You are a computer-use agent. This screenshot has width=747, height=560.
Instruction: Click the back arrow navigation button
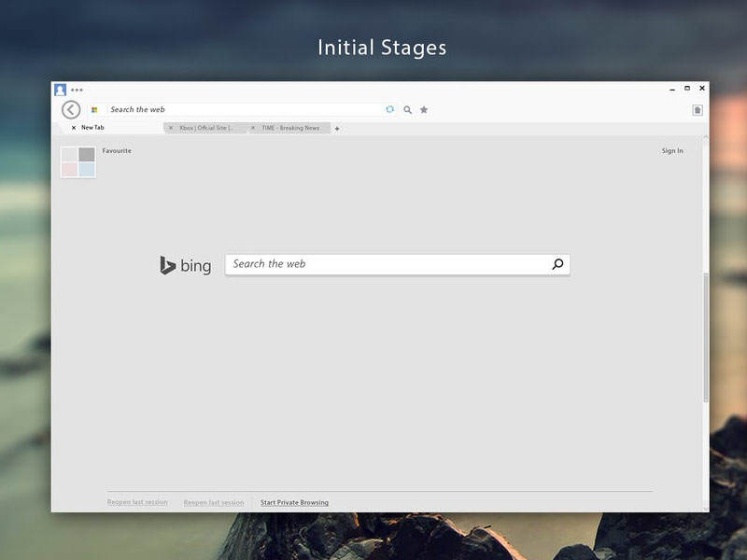pos(71,110)
